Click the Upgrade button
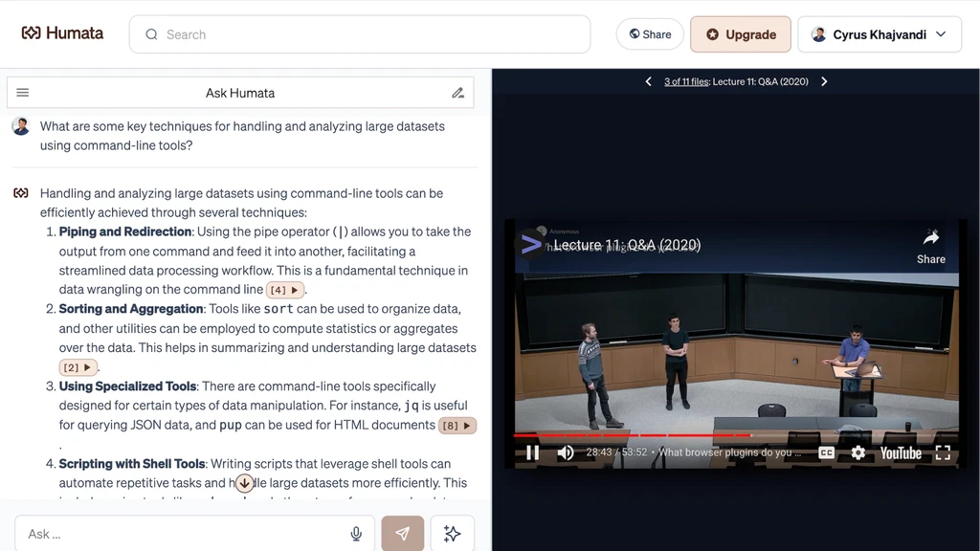980x551 pixels. [x=740, y=34]
